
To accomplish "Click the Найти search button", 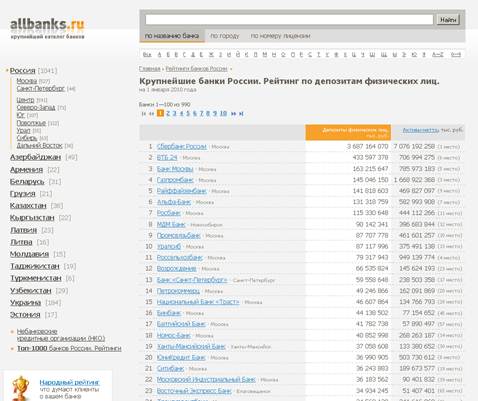I will coord(448,20).
